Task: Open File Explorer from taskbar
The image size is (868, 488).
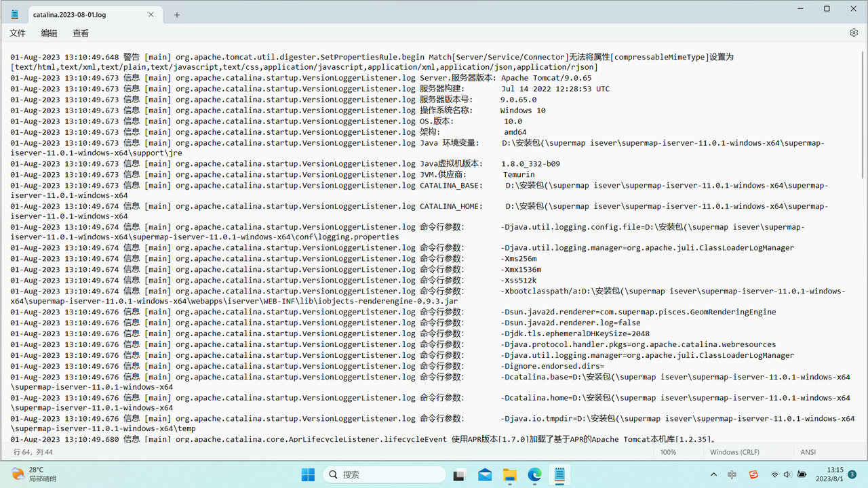Action: point(509,474)
